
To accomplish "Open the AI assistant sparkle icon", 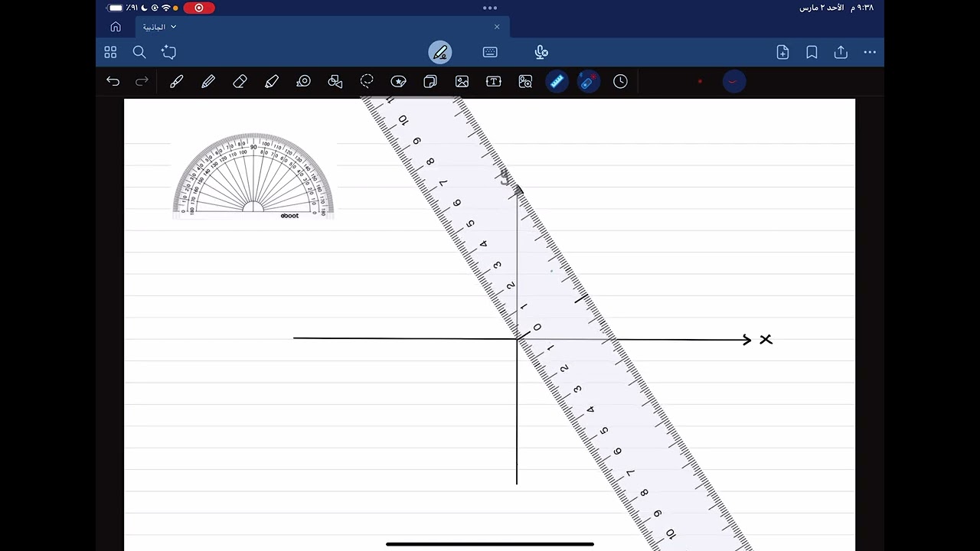I will coord(169,52).
